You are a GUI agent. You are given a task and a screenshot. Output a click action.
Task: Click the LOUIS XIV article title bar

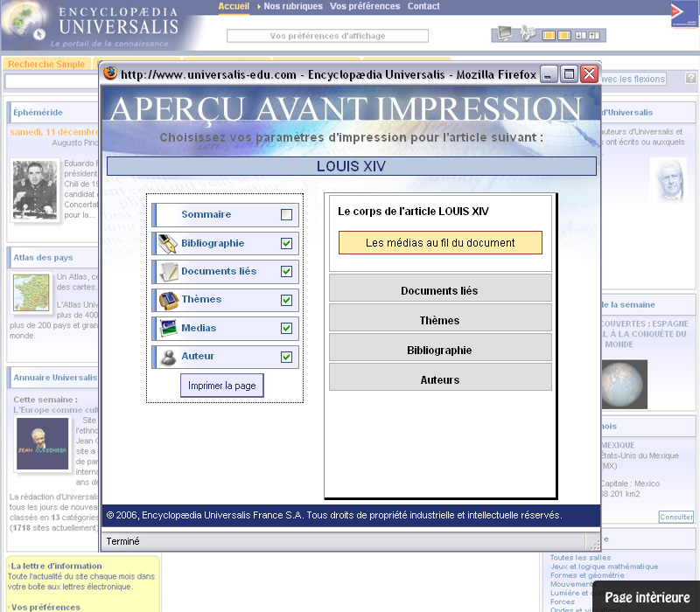point(352,166)
